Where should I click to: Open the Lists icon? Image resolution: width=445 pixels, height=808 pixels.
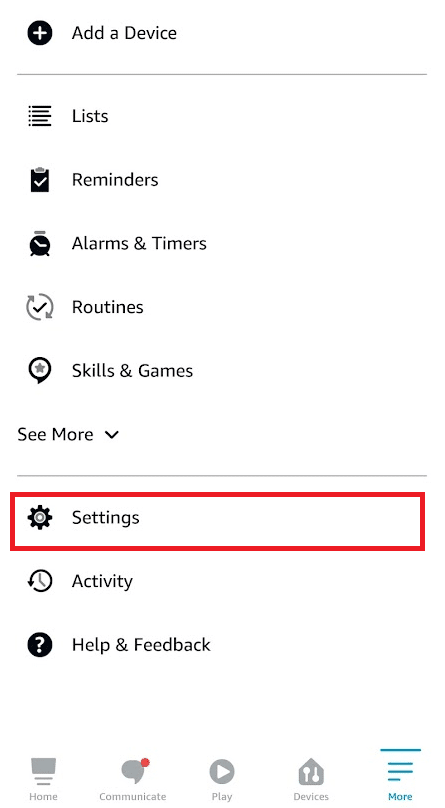[40, 116]
